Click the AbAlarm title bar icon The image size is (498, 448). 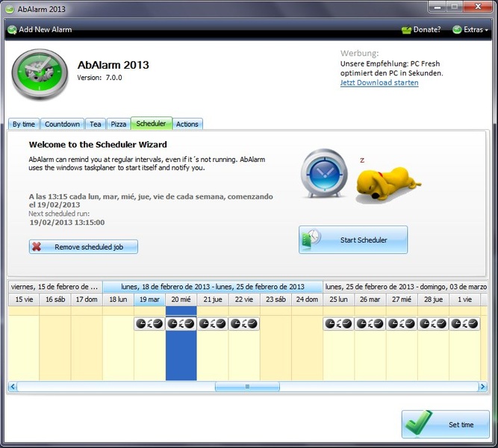pos(10,9)
